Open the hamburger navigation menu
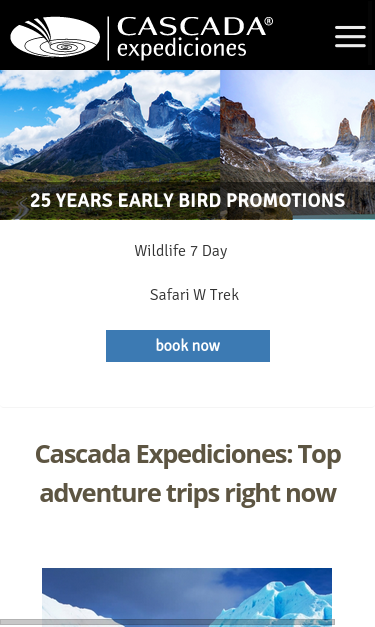 [x=350, y=37]
